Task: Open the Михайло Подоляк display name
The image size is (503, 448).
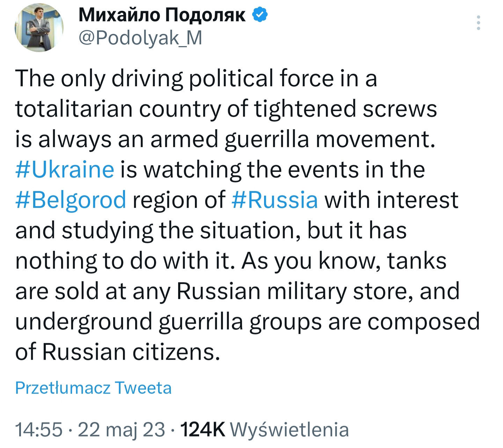Action: [162, 15]
